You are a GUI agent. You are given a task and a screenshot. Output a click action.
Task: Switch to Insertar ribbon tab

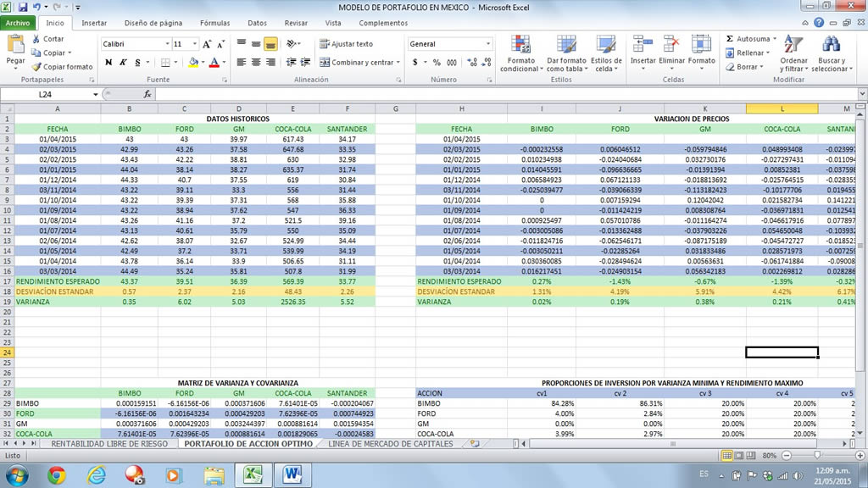(94, 23)
